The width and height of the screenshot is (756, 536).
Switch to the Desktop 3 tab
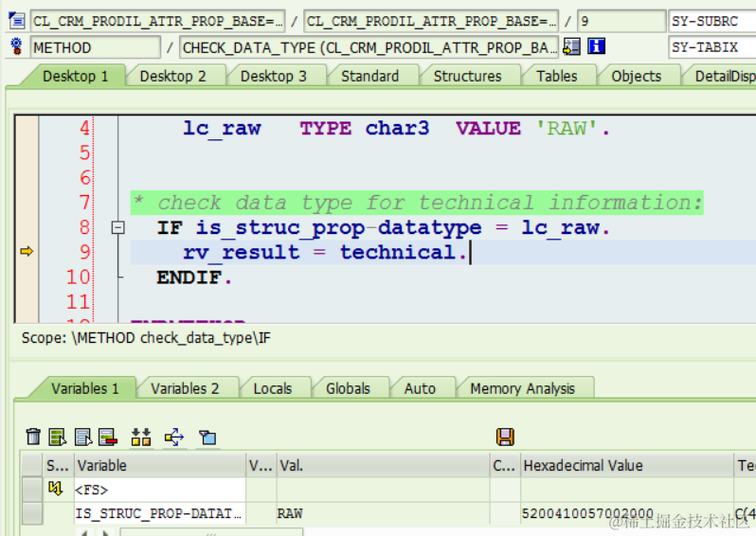click(x=274, y=76)
